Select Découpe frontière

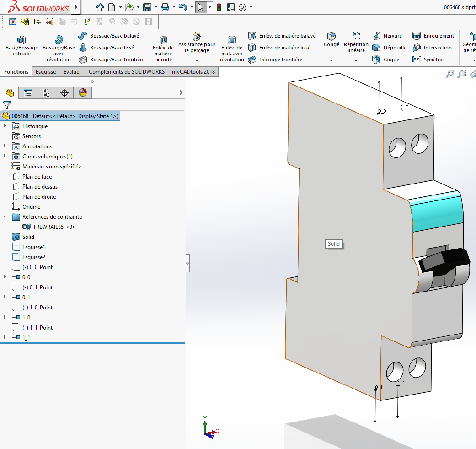(x=275, y=60)
